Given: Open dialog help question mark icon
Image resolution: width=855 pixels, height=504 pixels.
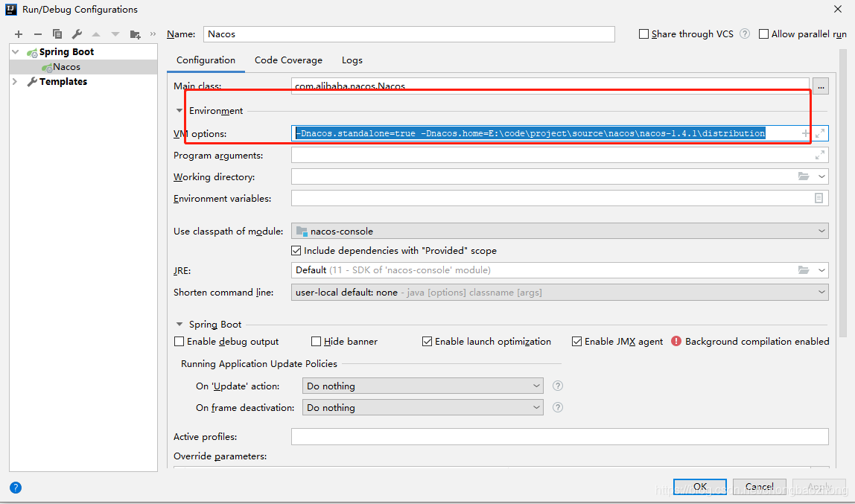Looking at the screenshot, I should tap(15, 488).
